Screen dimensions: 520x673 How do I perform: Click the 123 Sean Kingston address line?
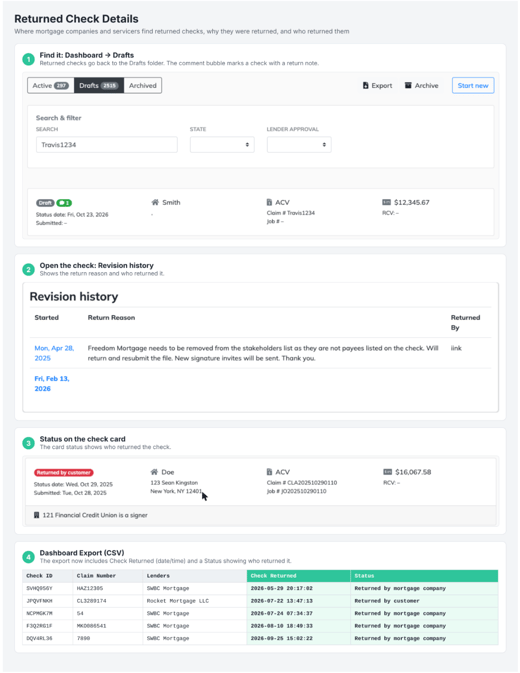[174, 482]
